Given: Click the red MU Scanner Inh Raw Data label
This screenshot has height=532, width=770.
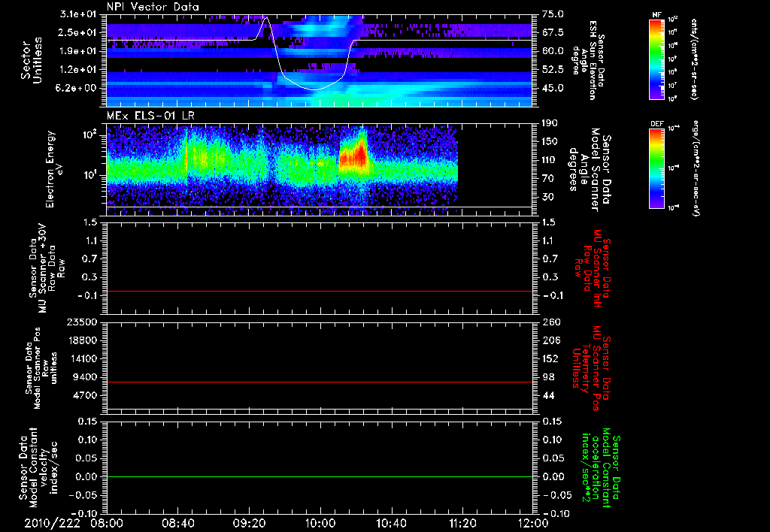Looking at the screenshot, I should [593, 268].
